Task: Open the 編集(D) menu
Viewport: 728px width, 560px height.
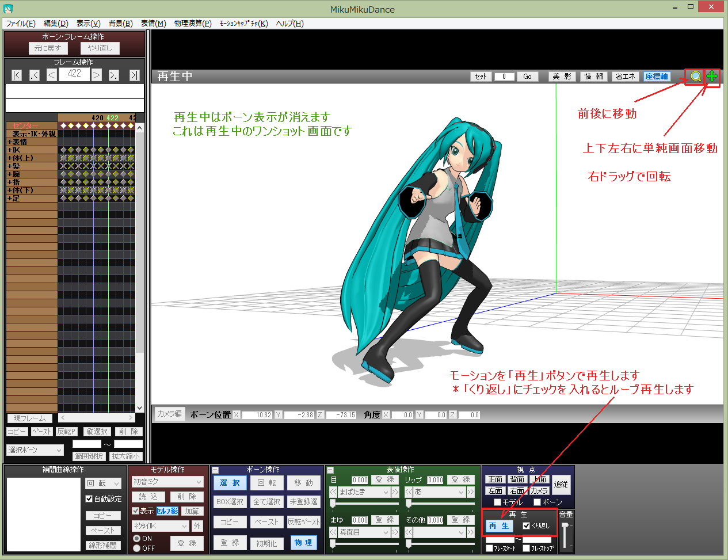Action: coord(56,24)
